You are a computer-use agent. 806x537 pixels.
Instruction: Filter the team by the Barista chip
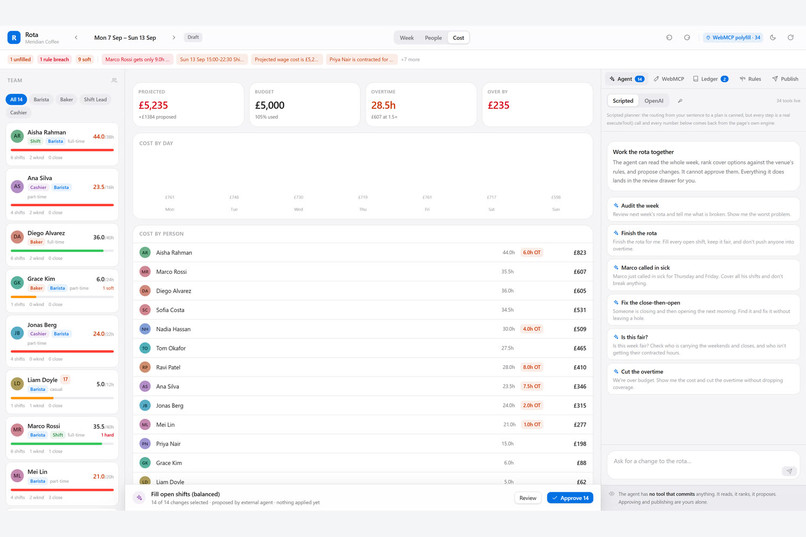pos(42,99)
